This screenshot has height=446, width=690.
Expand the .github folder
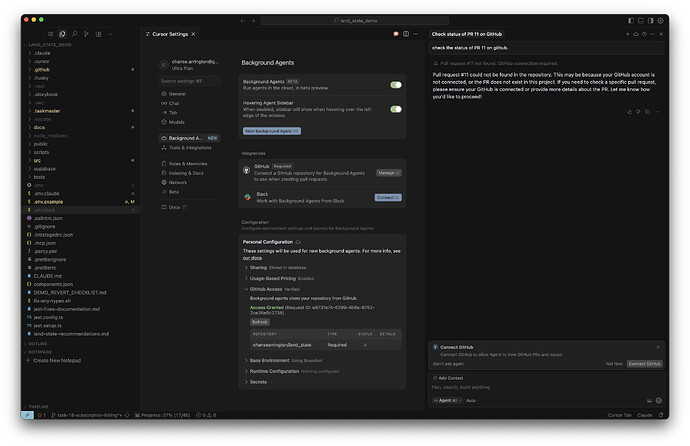[42, 69]
